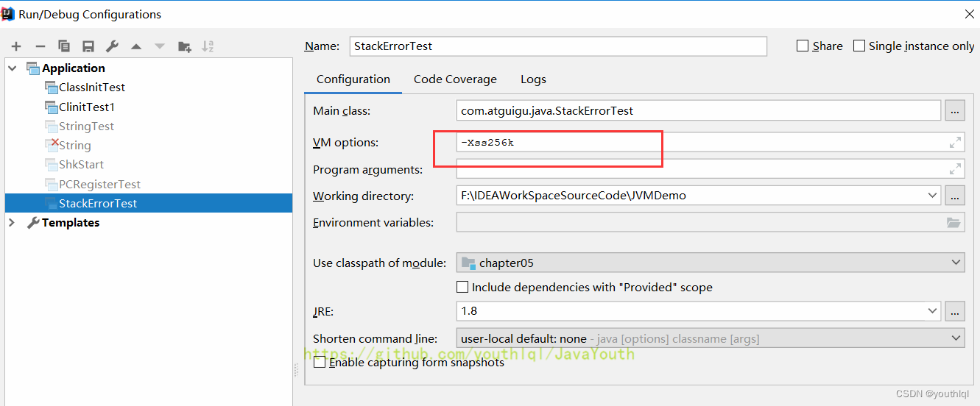Check Include dependencies with Provided scope
This screenshot has width=980, height=406.
[462, 287]
